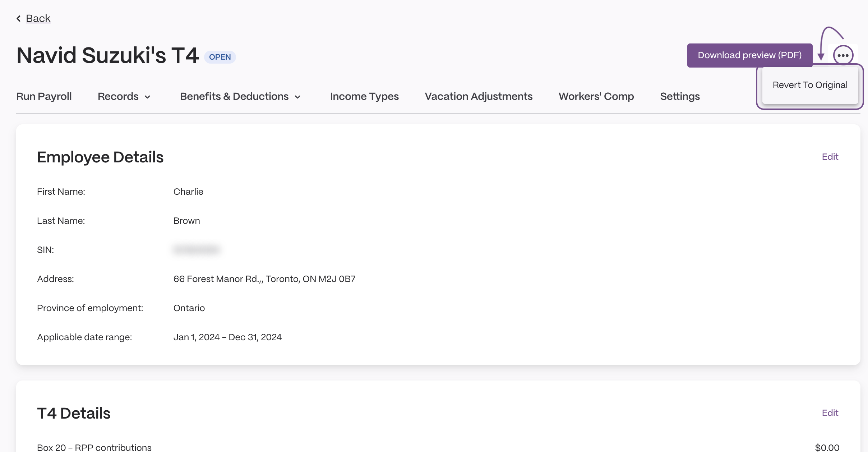Expand Benefits & Deductions dropdown

pyautogui.click(x=240, y=96)
